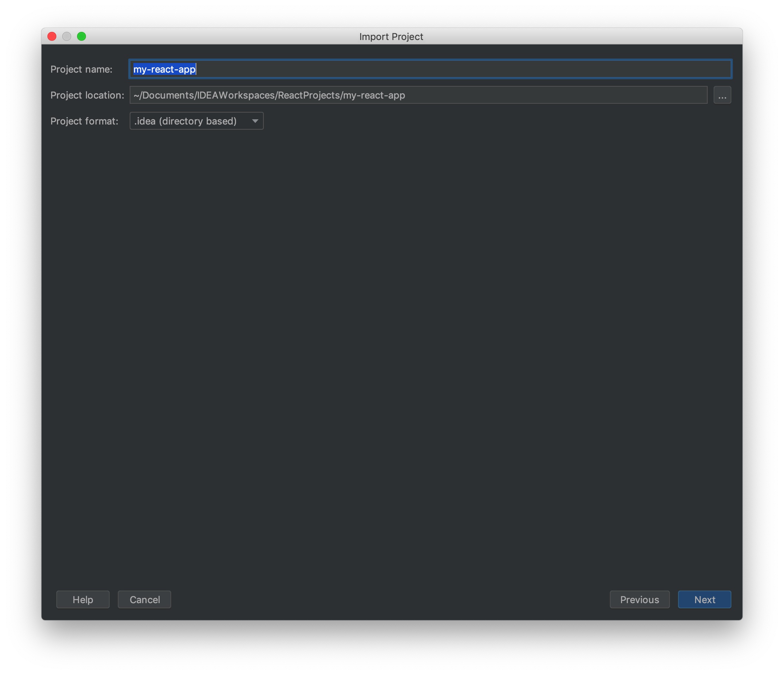The image size is (784, 675).
Task: Click the Import Project title bar text
Action: tap(391, 37)
